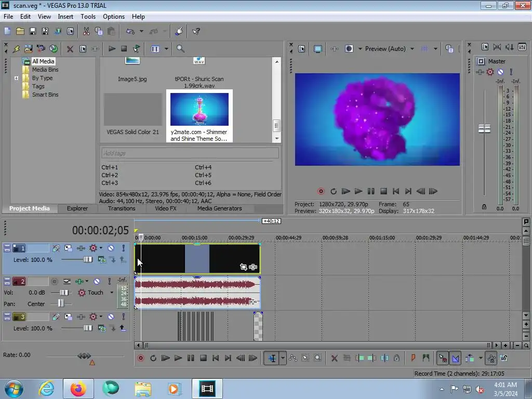Open Touch automation dropdown on audio track 2

coord(112,292)
